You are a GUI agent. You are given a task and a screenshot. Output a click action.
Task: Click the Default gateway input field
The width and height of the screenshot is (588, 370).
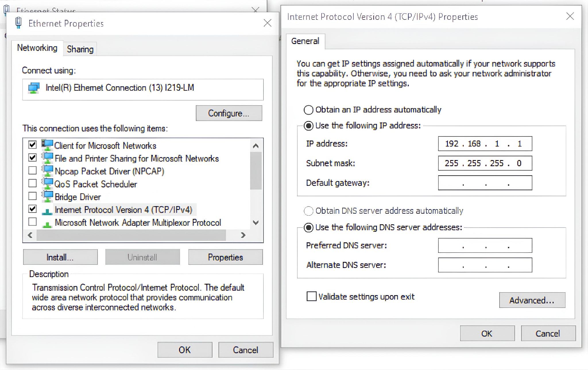point(485,183)
